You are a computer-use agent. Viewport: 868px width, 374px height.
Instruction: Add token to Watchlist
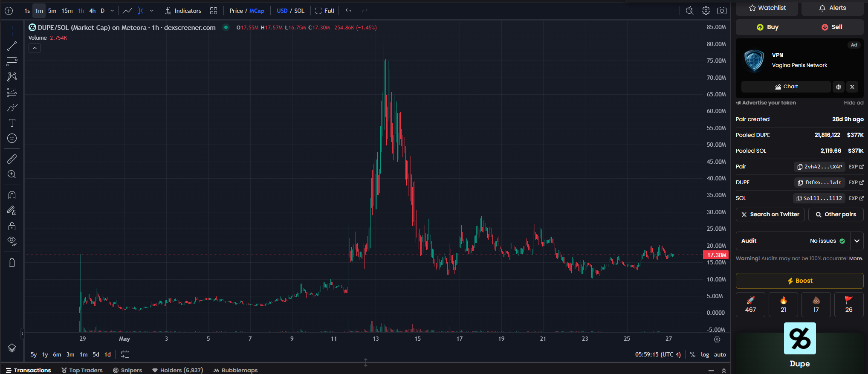pos(767,8)
